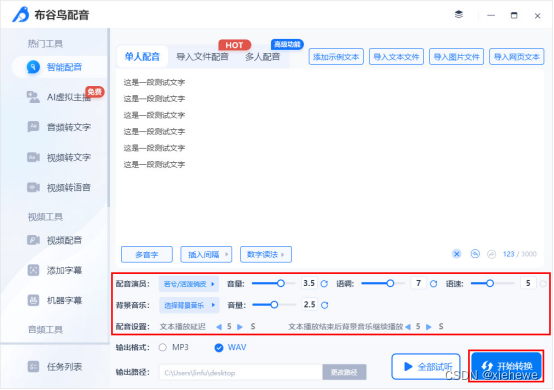Expand the 插入间隔 menu
The height and width of the screenshot is (390, 554).
[206, 254]
